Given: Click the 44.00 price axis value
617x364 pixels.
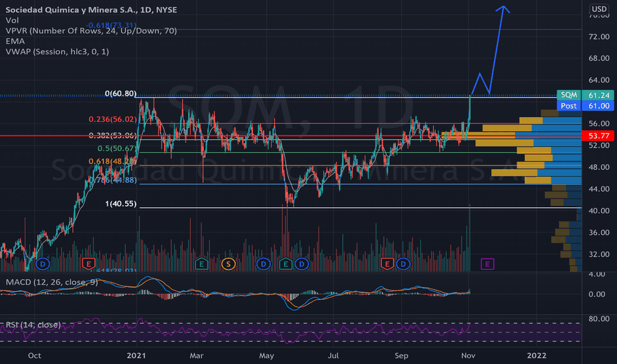Looking at the screenshot, I should tap(599, 189).
